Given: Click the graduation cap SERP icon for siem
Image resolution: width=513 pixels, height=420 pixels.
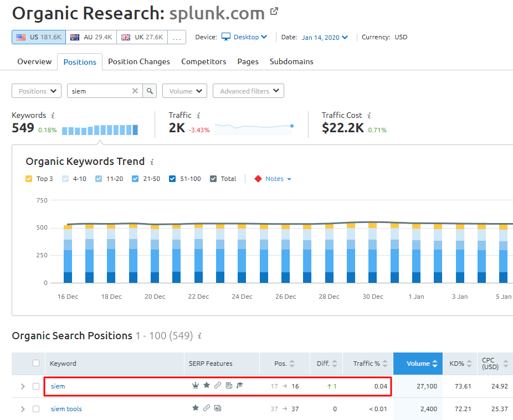Looking at the screenshot, I should pyautogui.click(x=240, y=385).
